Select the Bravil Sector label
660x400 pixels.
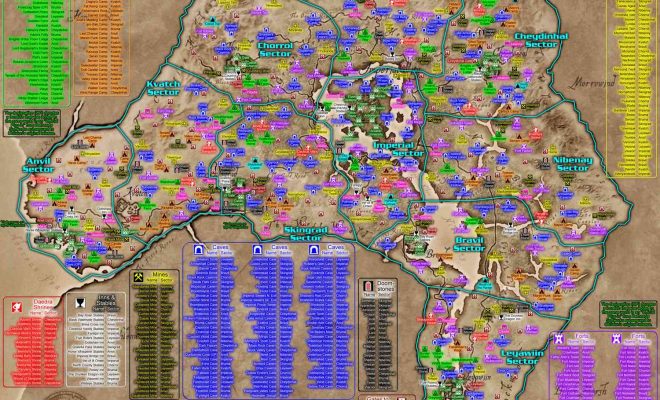(x=469, y=244)
